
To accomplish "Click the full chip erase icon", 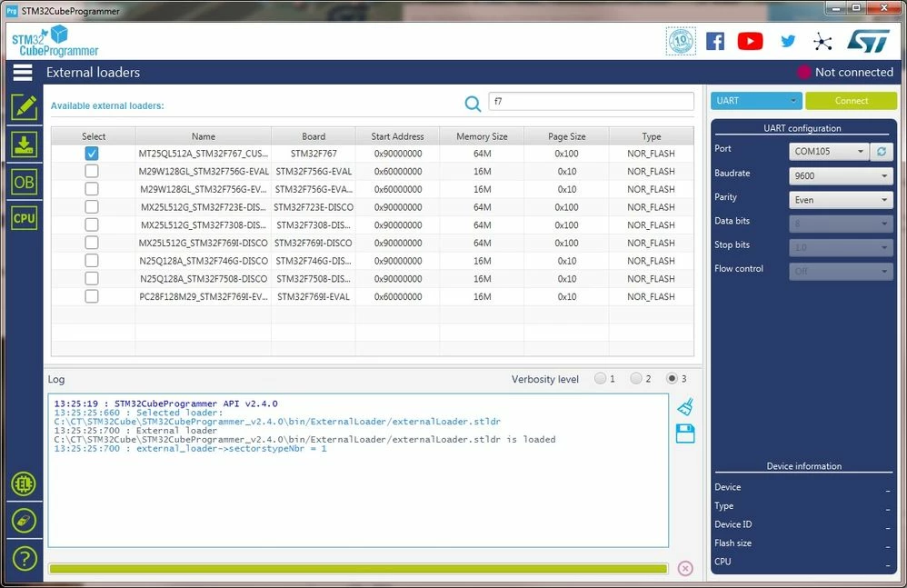I will 24,521.
